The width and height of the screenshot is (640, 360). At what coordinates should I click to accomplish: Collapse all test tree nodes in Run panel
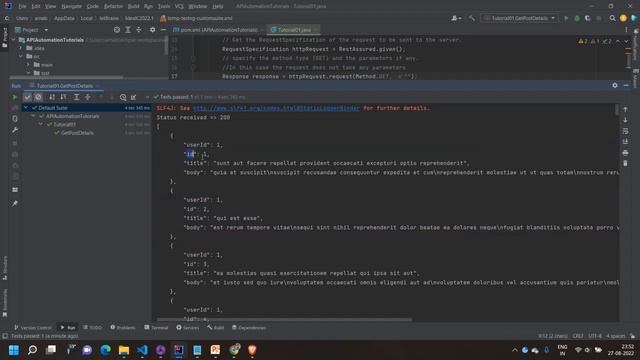click(x=88, y=97)
